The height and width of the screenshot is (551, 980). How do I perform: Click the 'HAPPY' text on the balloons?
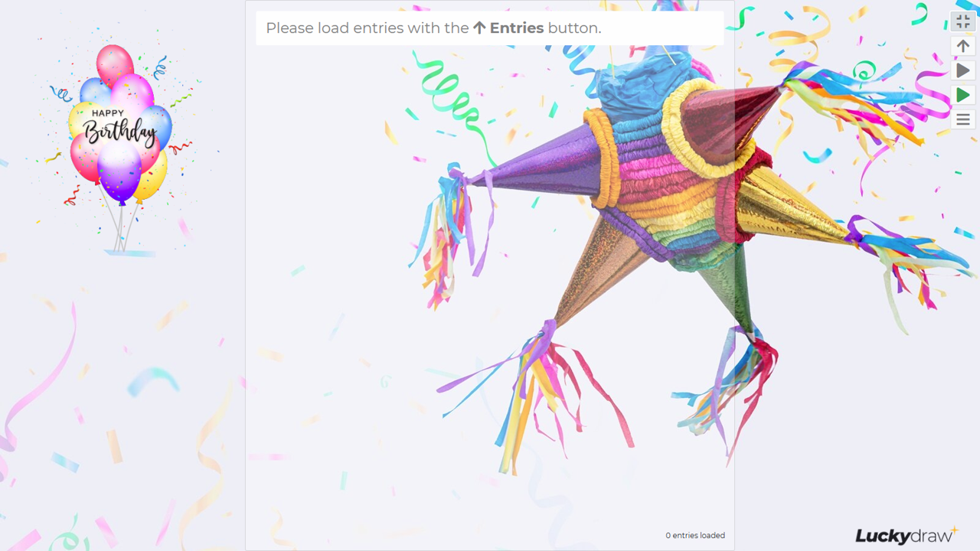click(108, 113)
